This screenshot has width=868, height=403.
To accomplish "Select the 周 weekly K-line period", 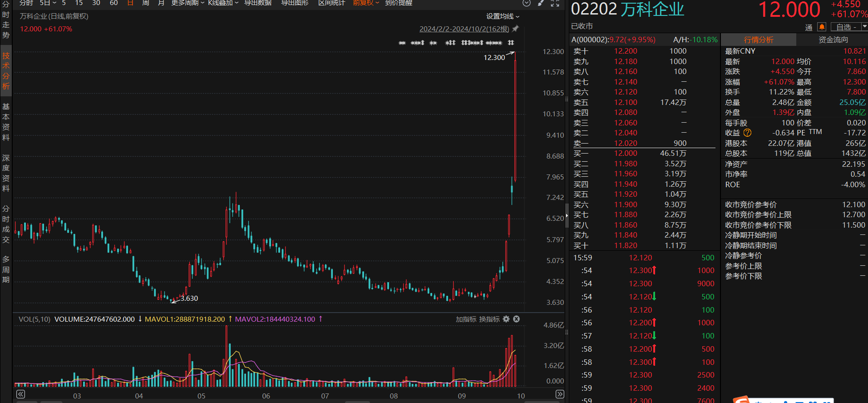I will (x=146, y=3).
